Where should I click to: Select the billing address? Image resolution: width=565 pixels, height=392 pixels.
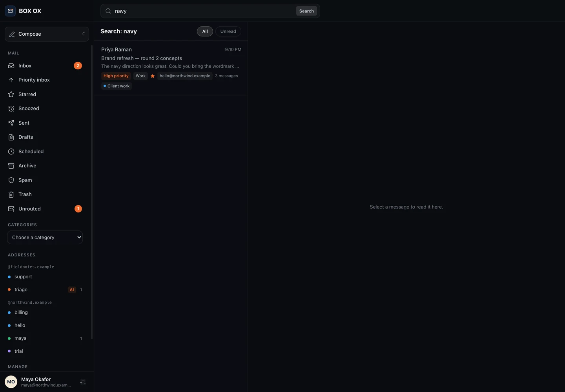(x=45, y=312)
